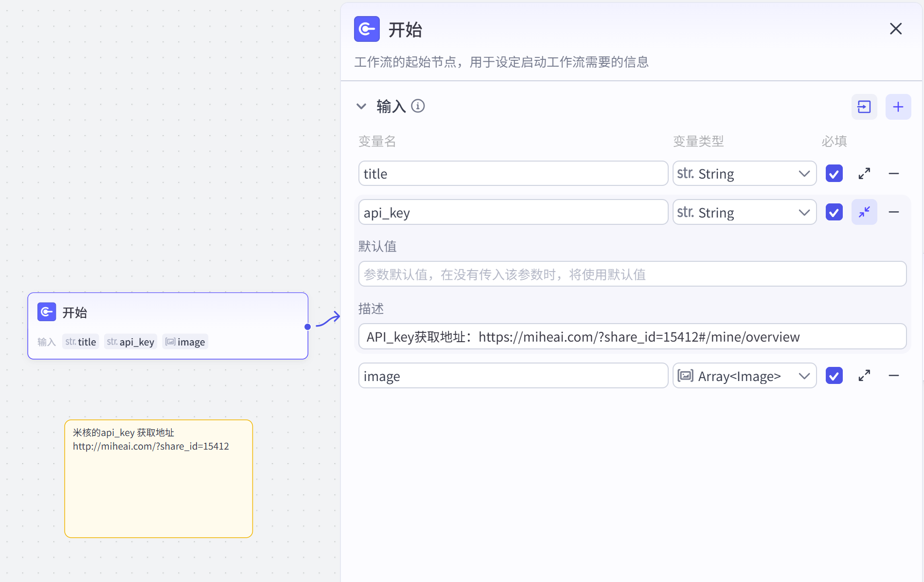
Task: Remove the image variable
Action: (894, 376)
